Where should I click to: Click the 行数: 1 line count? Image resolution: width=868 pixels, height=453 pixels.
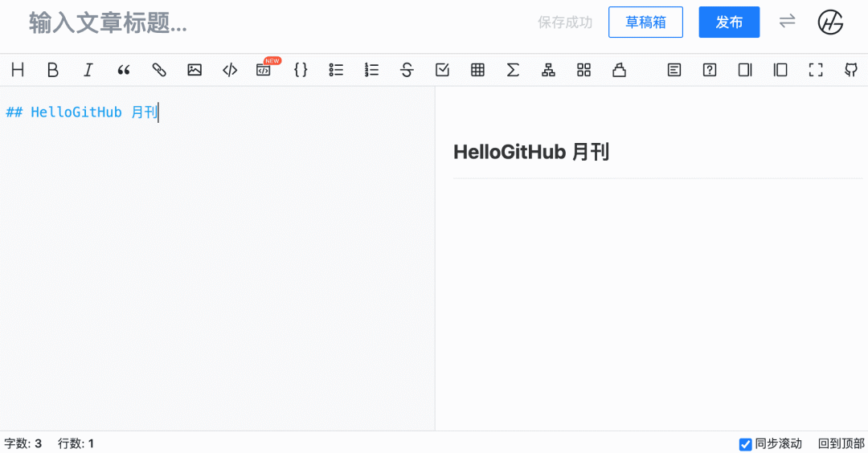tap(76, 443)
